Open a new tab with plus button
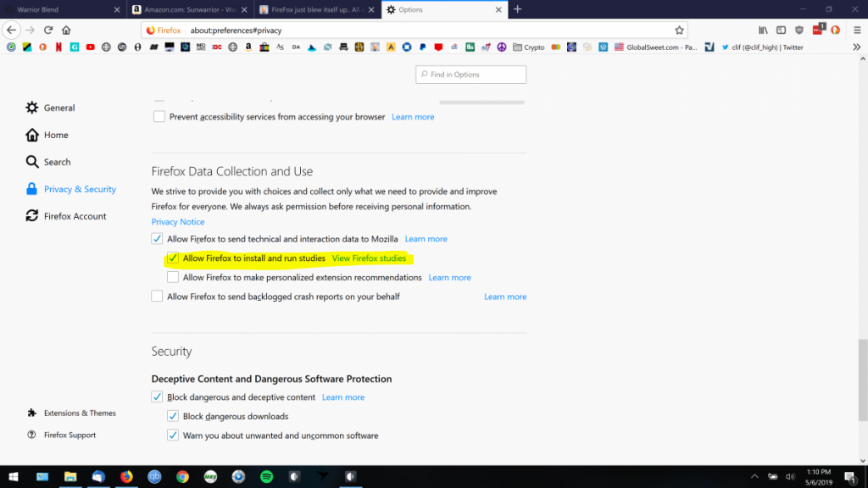Viewport: 868px width, 488px height. (x=518, y=9)
